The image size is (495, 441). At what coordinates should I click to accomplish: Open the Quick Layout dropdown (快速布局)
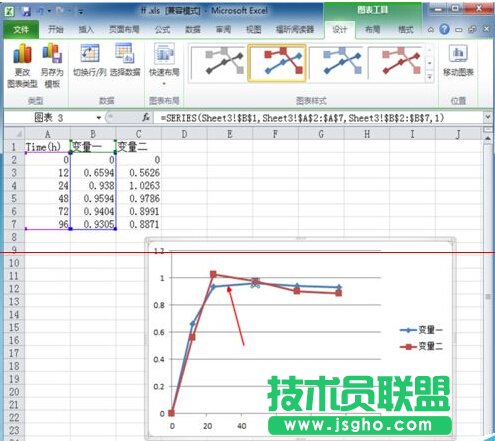[164, 64]
